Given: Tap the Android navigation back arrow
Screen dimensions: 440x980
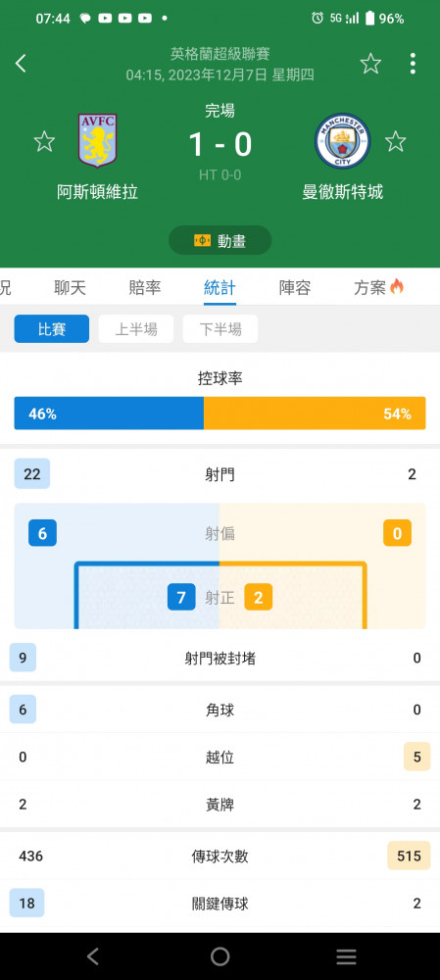Looking at the screenshot, I should point(93,956).
